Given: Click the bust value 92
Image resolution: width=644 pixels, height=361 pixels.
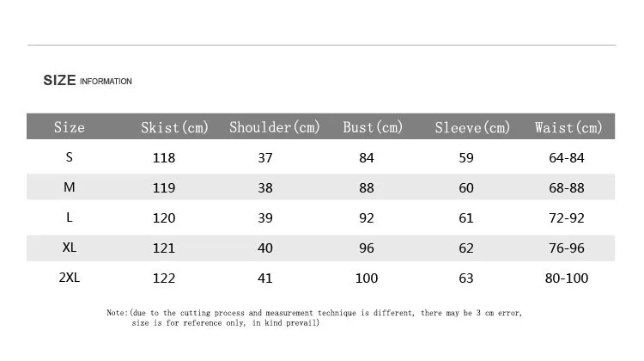Looking at the screenshot, I should coord(367,218).
